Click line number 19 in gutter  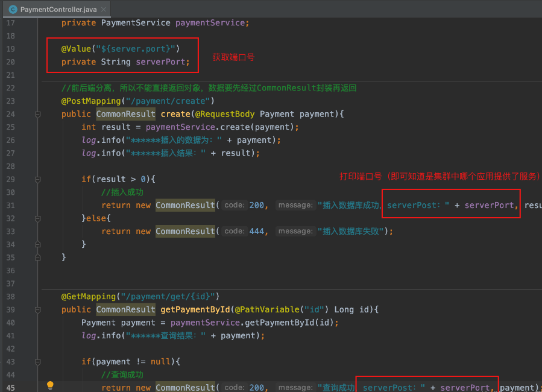(x=11, y=49)
